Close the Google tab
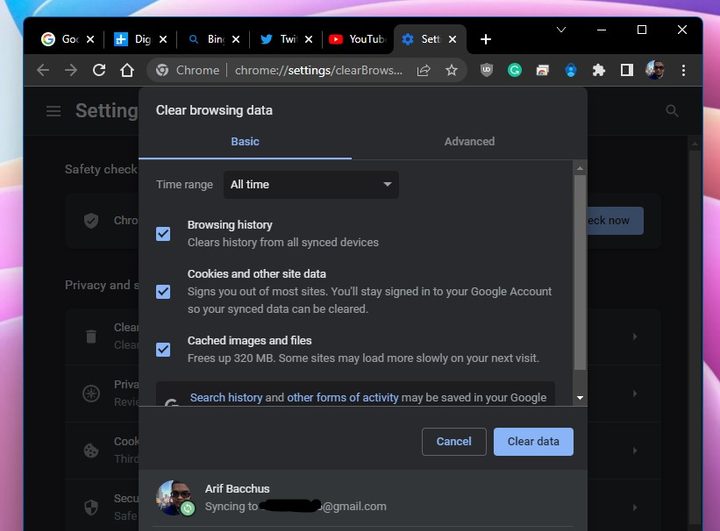Image resolution: width=720 pixels, height=531 pixels. click(x=90, y=40)
